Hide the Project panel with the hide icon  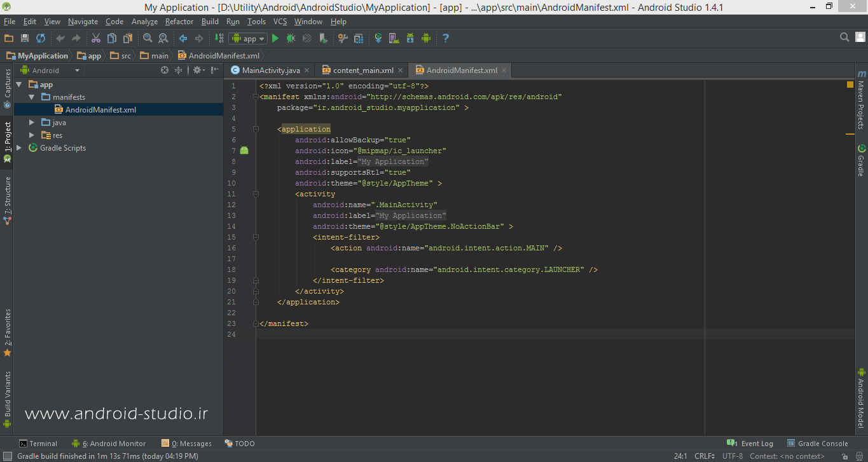click(x=215, y=71)
